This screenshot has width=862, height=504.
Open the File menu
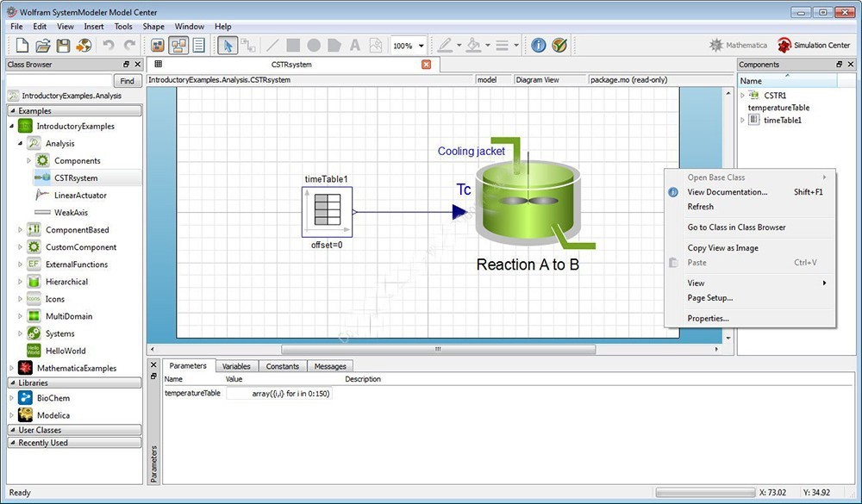[x=16, y=27]
